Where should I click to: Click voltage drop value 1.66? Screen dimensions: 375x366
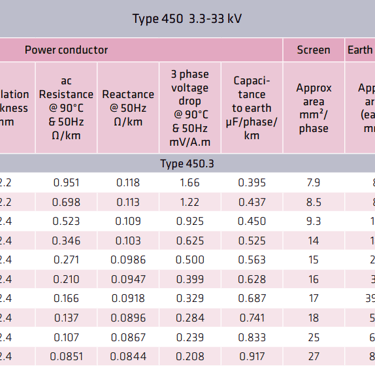(x=190, y=183)
